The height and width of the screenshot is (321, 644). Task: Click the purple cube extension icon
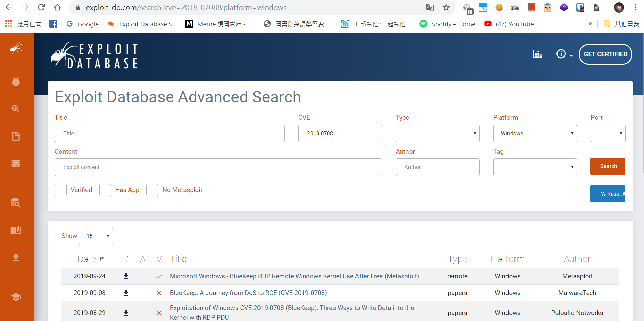coord(564,7)
